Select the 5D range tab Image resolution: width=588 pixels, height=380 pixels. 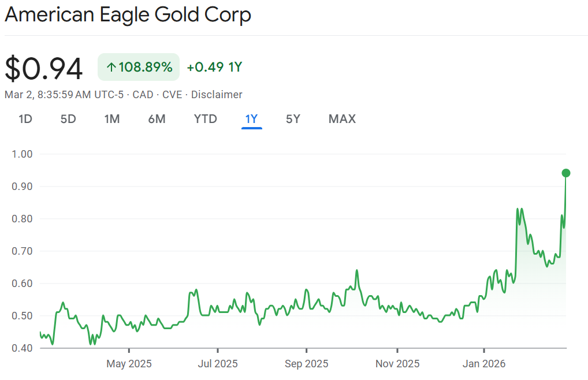(x=68, y=119)
